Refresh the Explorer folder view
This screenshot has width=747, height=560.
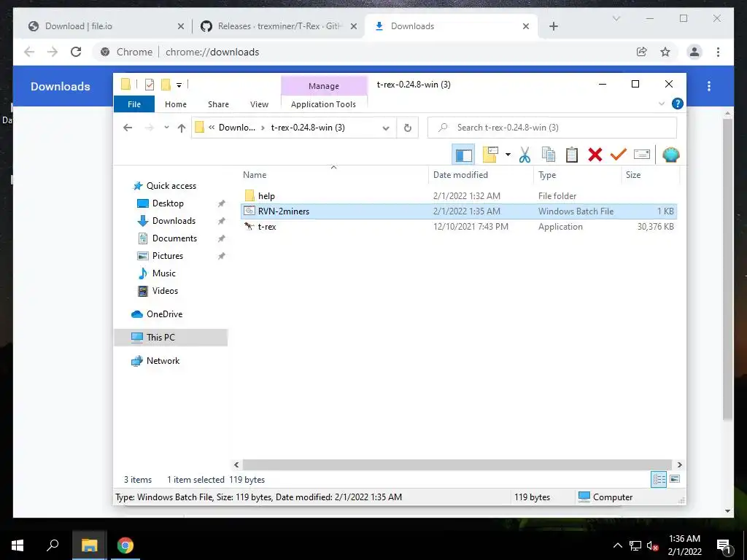point(407,128)
